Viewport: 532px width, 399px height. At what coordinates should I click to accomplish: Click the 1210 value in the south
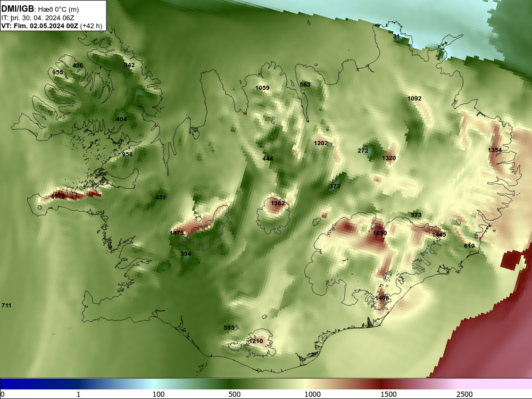click(x=256, y=341)
